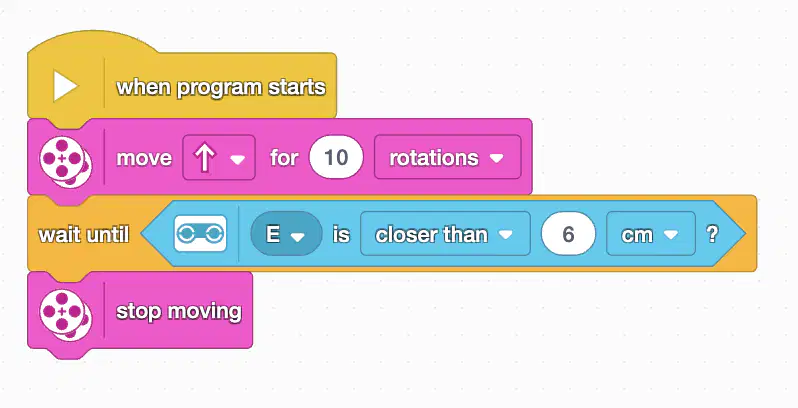
Task: Open the move direction dropdown arrow
Action: click(x=238, y=159)
